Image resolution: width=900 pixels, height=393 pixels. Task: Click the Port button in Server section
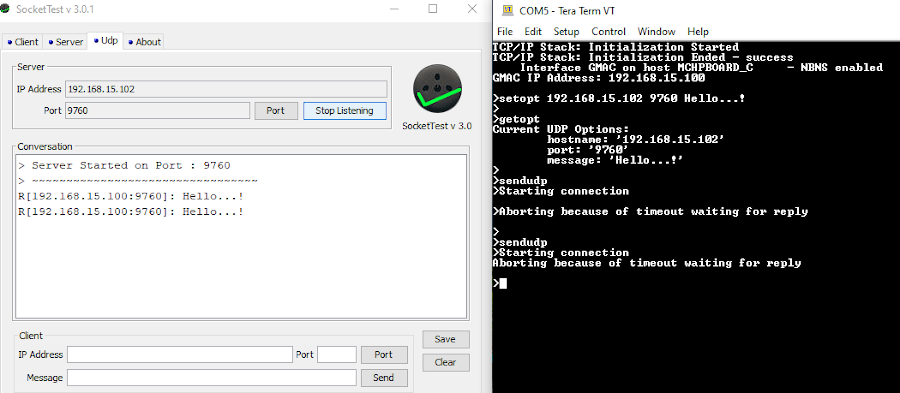[x=276, y=111]
